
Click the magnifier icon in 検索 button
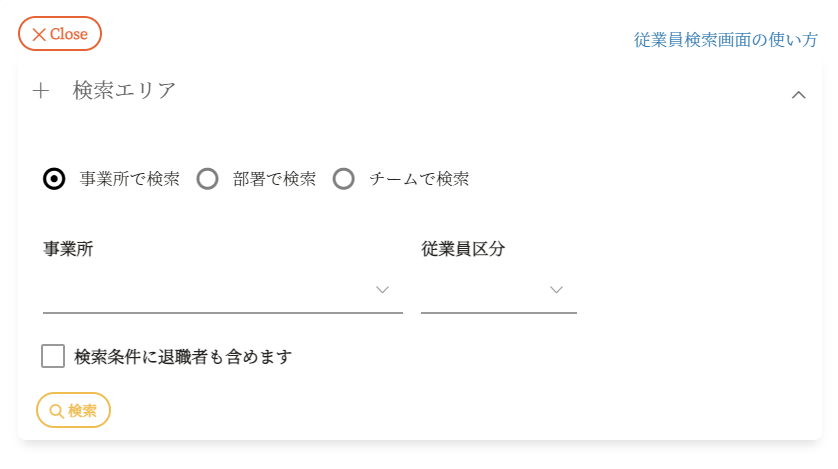click(56, 411)
